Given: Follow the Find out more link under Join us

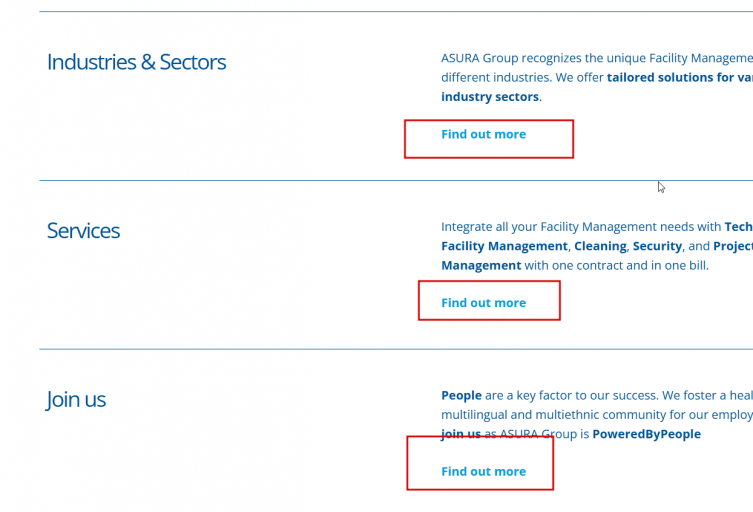Looking at the screenshot, I should click(x=483, y=472).
